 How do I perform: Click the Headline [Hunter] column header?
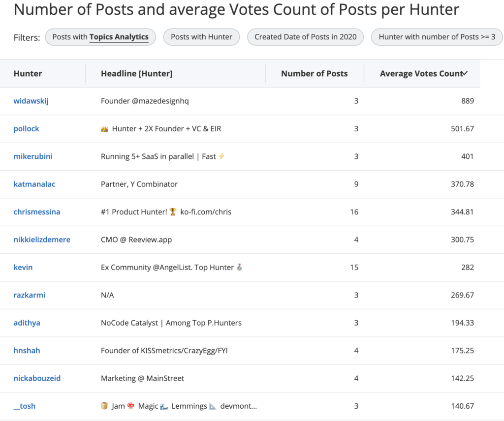(x=135, y=73)
